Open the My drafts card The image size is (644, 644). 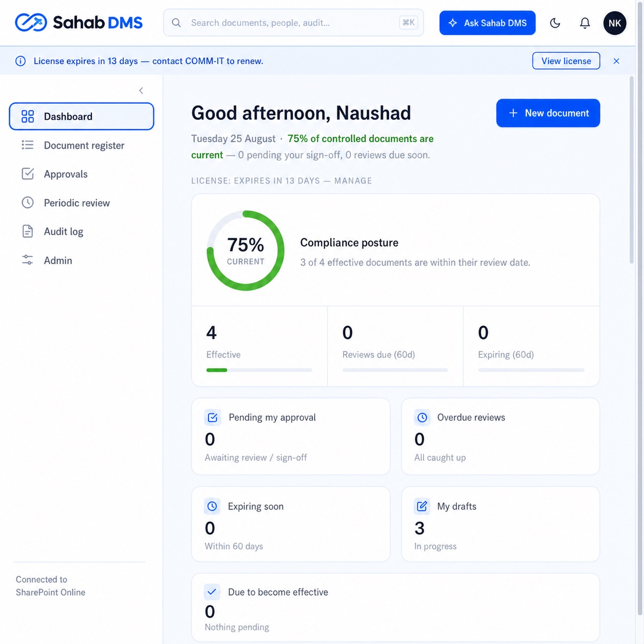(501, 524)
